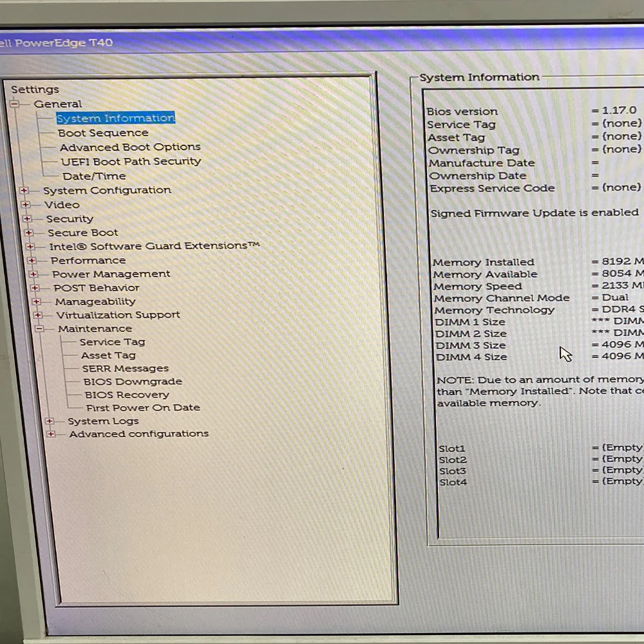This screenshot has height=644, width=644.
Task: Select the Power Management label
Action: 111,274
